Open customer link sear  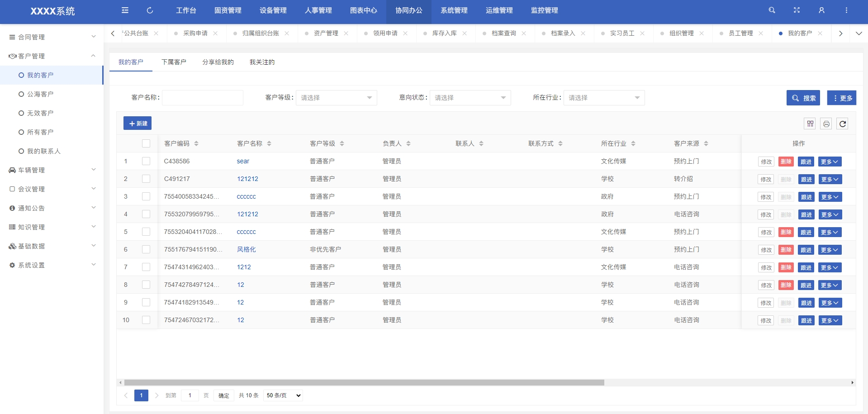pos(243,161)
